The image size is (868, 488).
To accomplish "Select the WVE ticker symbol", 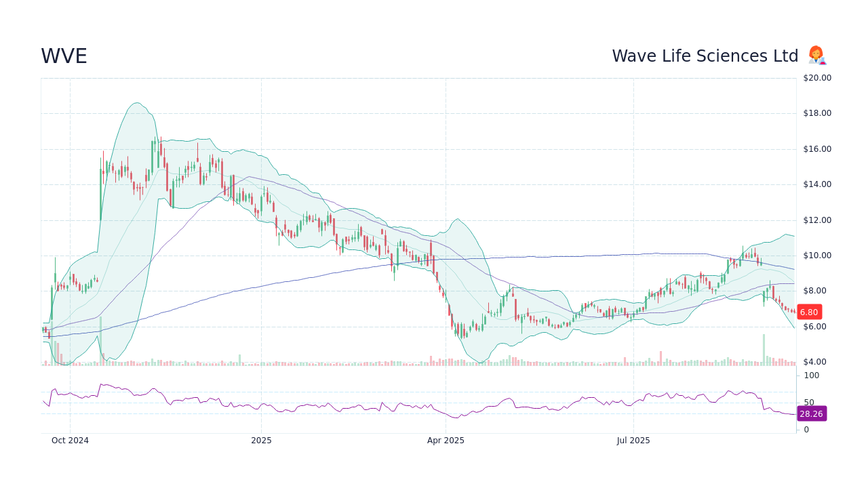I will click(x=64, y=56).
